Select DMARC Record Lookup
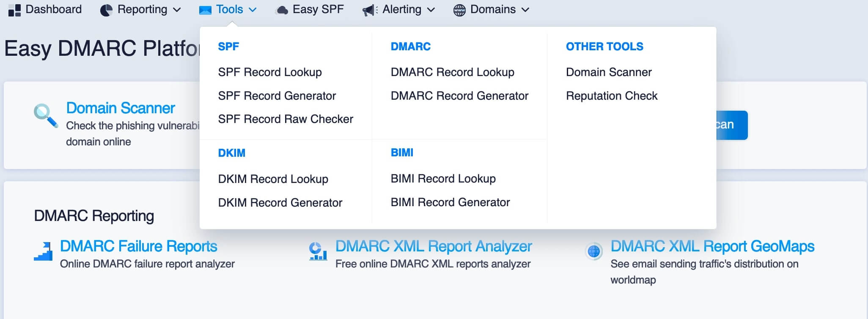 click(x=453, y=72)
